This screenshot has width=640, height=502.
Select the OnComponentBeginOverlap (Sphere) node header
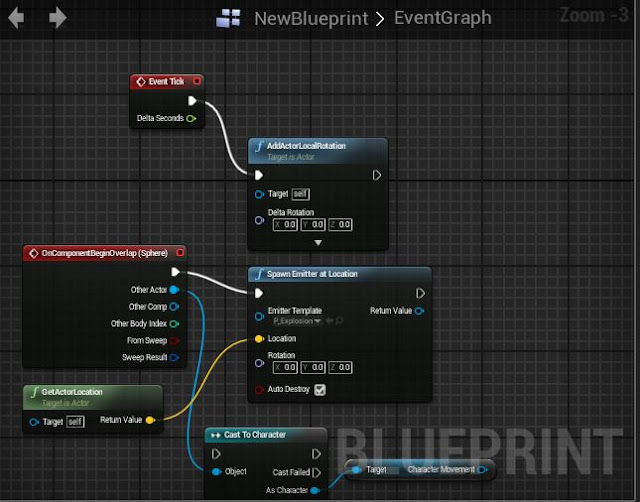click(x=104, y=253)
